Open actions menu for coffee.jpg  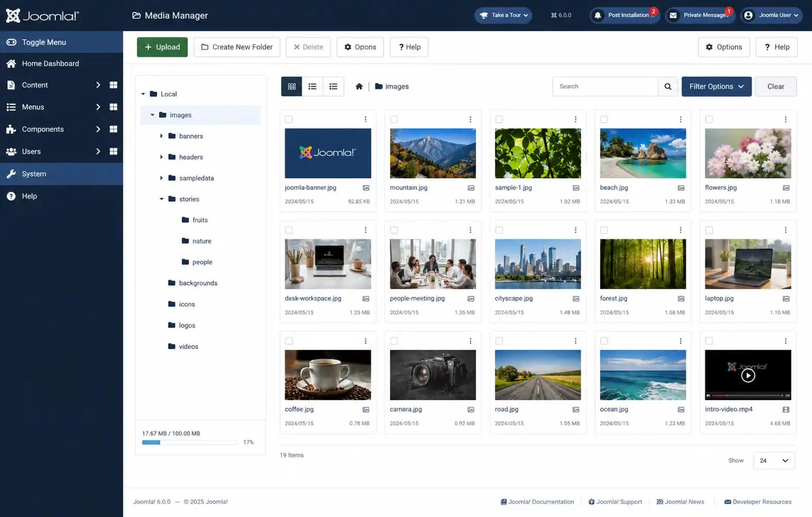tap(366, 341)
